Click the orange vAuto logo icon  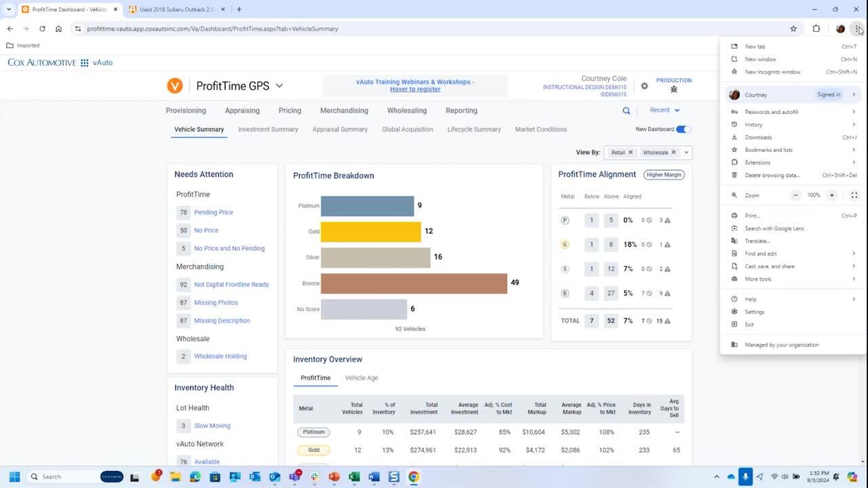pyautogui.click(x=175, y=86)
